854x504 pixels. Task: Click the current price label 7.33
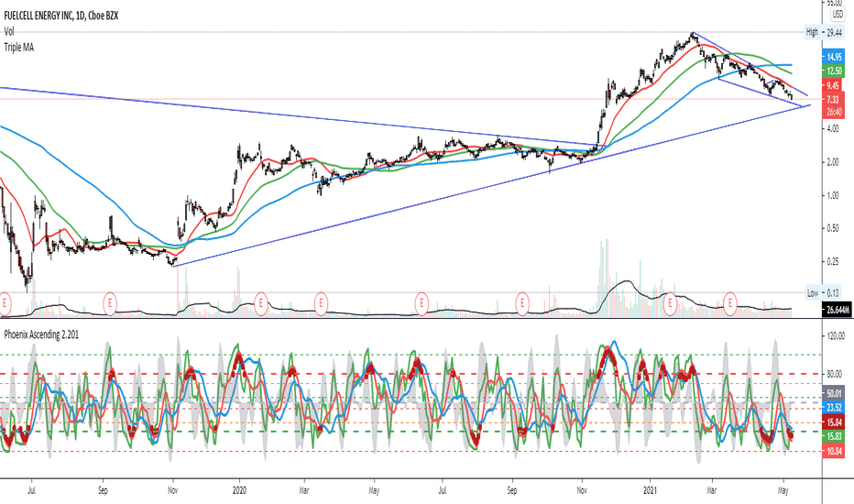click(x=833, y=100)
